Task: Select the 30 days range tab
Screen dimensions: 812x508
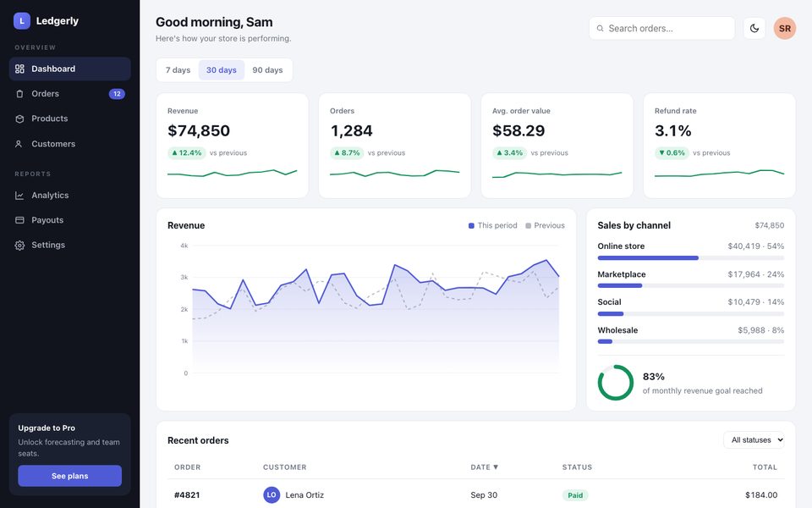Action: coord(221,70)
